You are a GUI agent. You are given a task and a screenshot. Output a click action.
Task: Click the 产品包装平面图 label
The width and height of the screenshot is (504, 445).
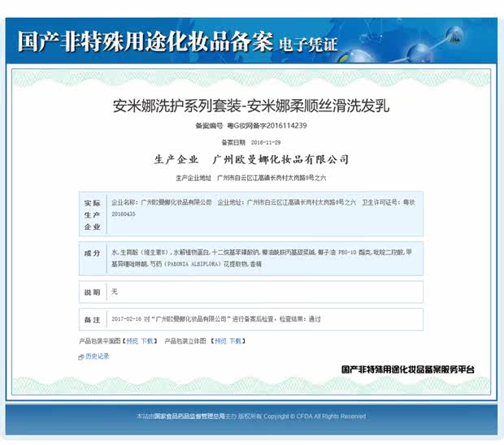(x=100, y=341)
